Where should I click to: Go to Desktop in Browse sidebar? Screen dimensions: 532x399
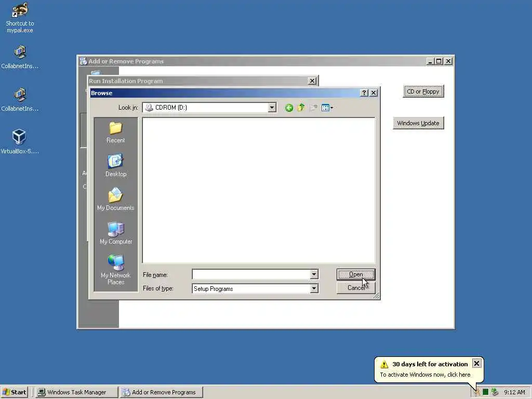click(116, 166)
